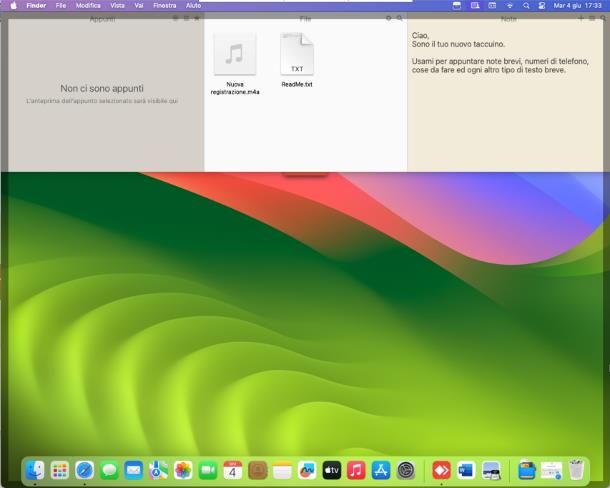
Task: Open Mail from the Dock
Action: (x=134, y=470)
